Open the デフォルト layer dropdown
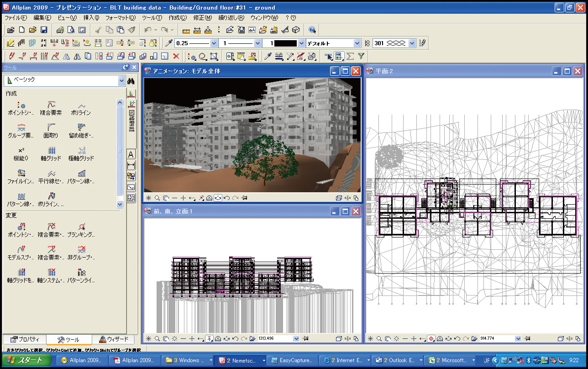The height and width of the screenshot is (369, 588). pyautogui.click(x=357, y=43)
